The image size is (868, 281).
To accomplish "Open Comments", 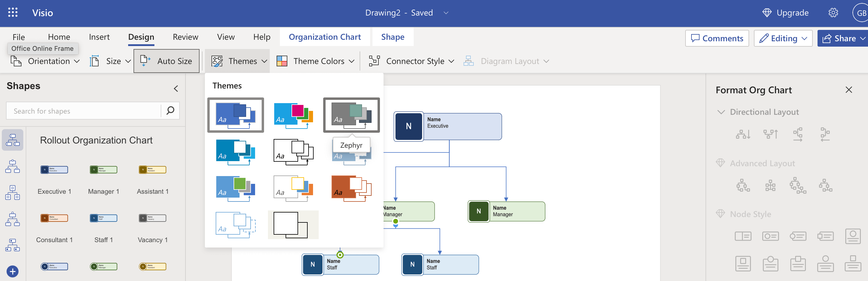I will click(717, 38).
